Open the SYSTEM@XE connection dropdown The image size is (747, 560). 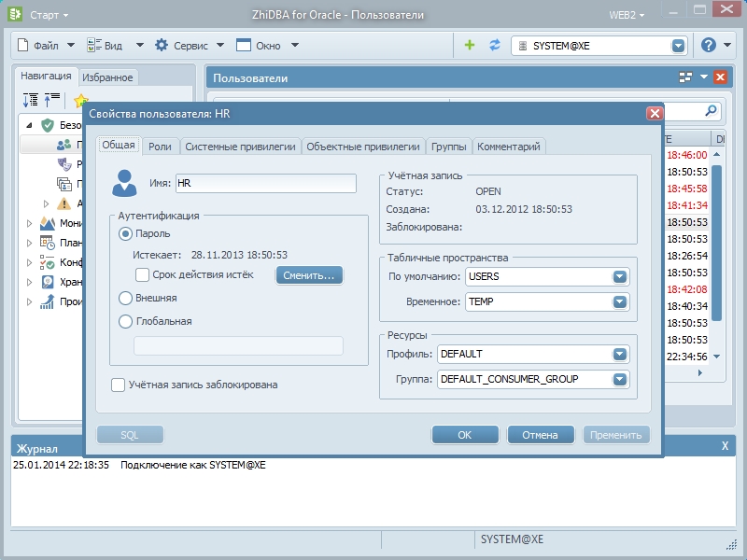coord(678,46)
